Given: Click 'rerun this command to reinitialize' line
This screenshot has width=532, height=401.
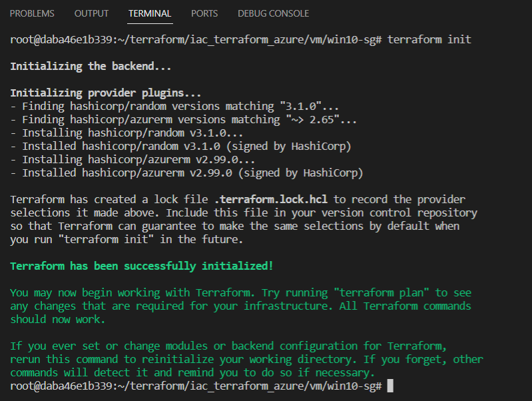Looking at the screenshot, I should (246, 359).
